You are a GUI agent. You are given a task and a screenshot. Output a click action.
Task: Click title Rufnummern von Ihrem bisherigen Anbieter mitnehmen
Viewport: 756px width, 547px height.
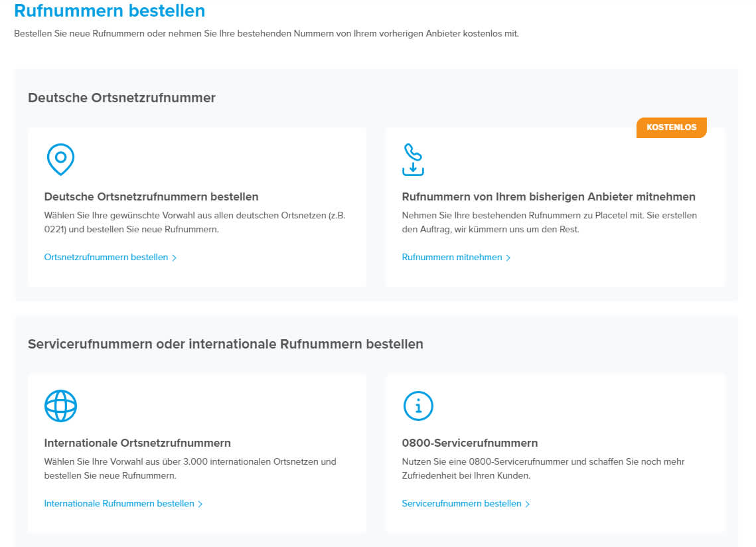coord(549,196)
